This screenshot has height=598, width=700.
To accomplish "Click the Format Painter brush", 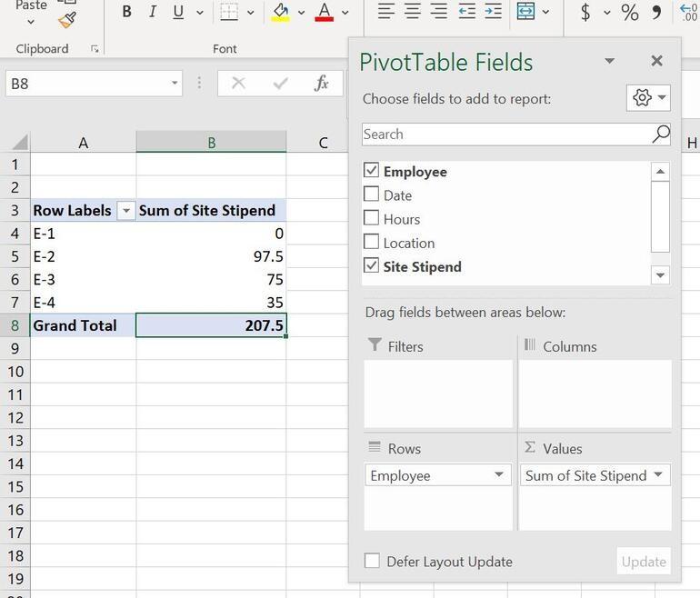I will tap(66, 19).
